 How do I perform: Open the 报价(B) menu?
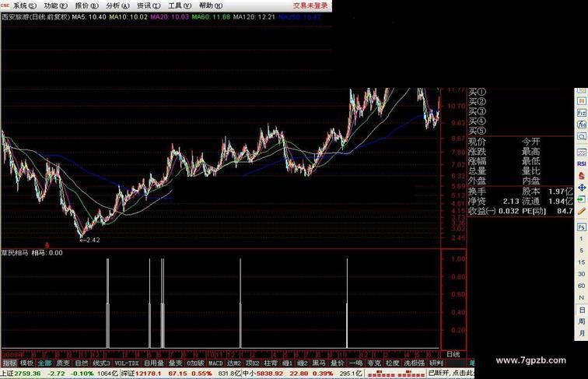(86, 5)
